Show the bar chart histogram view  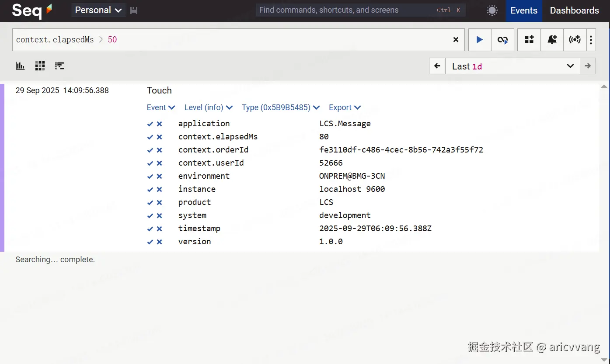[20, 66]
